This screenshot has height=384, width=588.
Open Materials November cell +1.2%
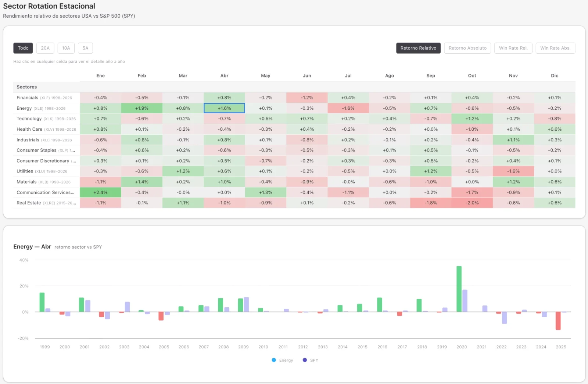(513, 182)
